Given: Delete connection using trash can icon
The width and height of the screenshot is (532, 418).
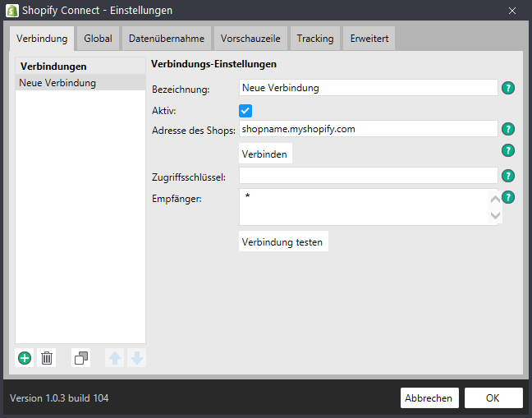Looking at the screenshot, I should point(47,358).
